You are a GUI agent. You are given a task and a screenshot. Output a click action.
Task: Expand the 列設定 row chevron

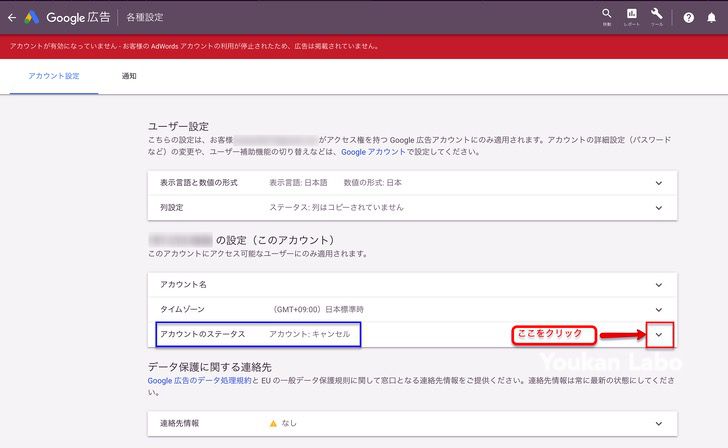pos(659,208)
